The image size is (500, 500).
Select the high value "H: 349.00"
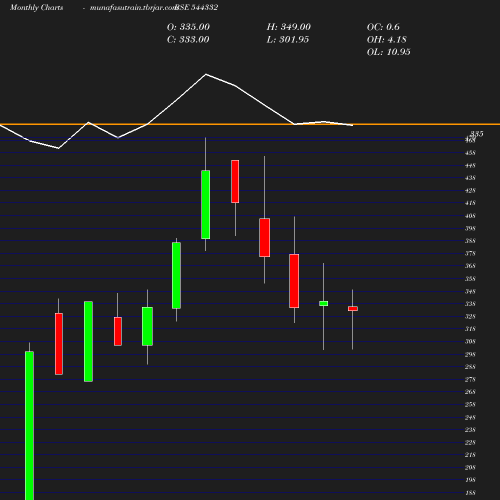pos(288,27)
